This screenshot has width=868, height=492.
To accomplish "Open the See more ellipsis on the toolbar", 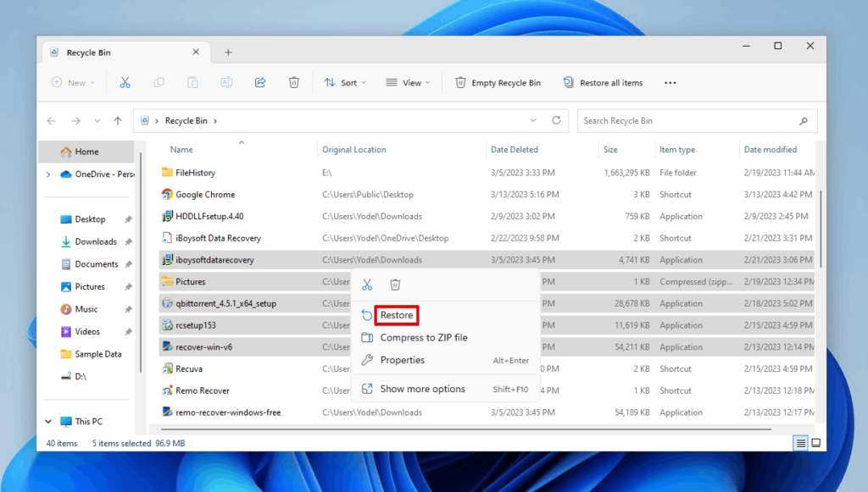I will [670, 82].
